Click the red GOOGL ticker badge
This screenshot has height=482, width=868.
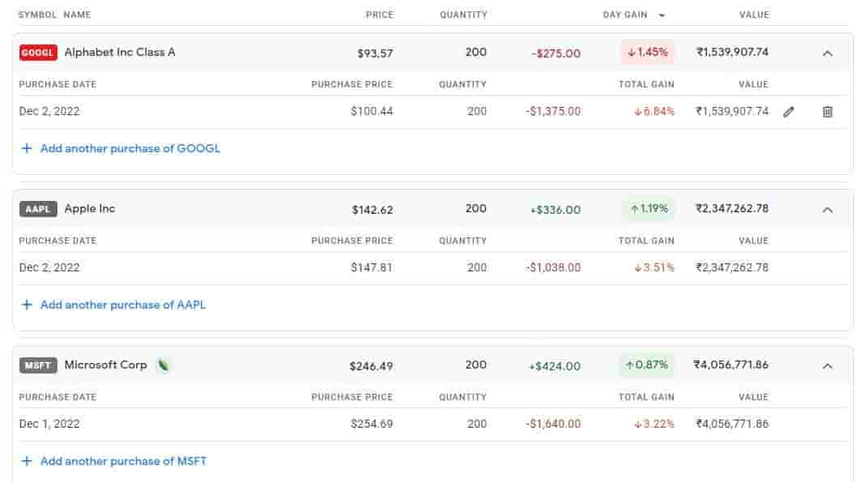coord(38,53)
